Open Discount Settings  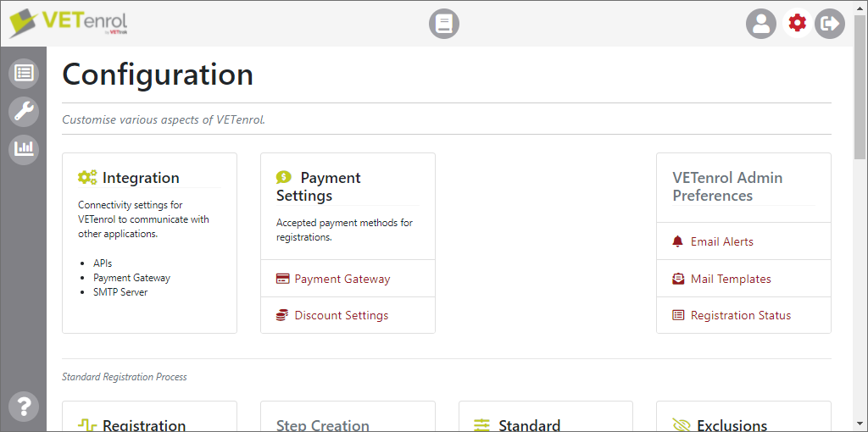tap(341, 315)
